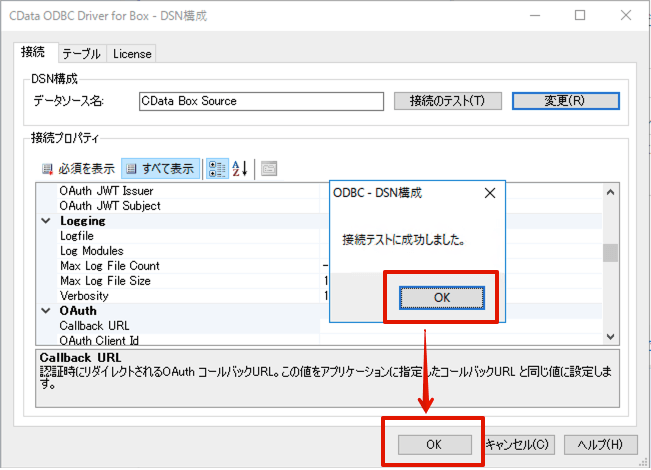Show required properties only (必須を表示)
Screen dimensions: 651x470
tap(78, 169)
